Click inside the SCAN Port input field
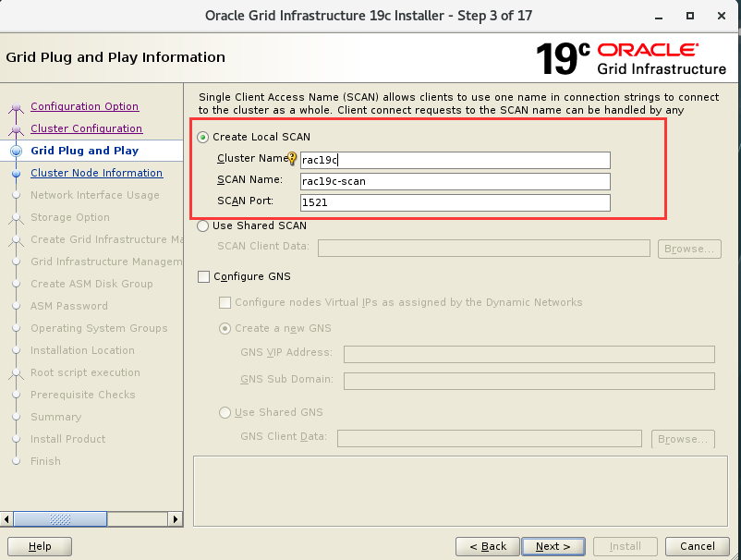Viewport: 741px width, 560px height. [x=455, y=202]
